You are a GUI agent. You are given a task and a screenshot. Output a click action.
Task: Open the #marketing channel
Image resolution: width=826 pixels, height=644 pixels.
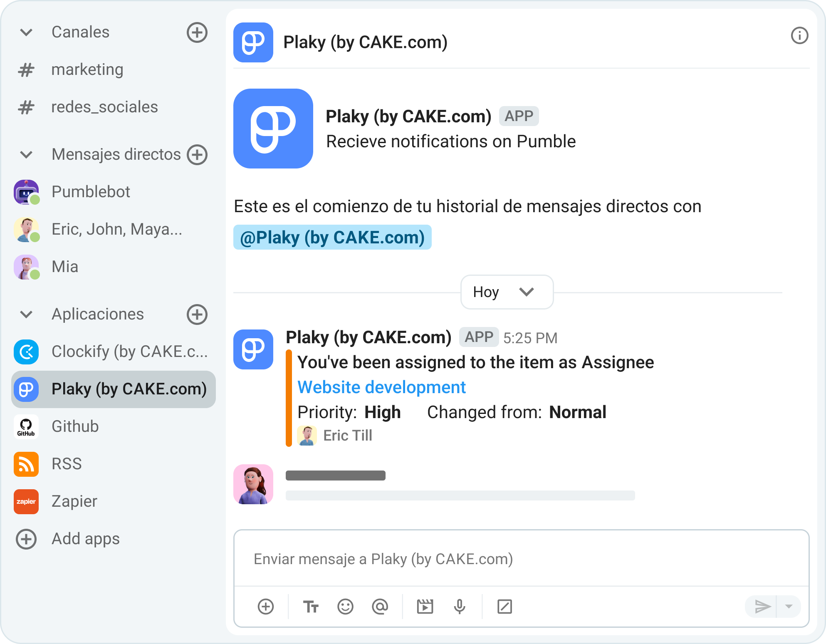pyautogui.click(x=87, y=69)
